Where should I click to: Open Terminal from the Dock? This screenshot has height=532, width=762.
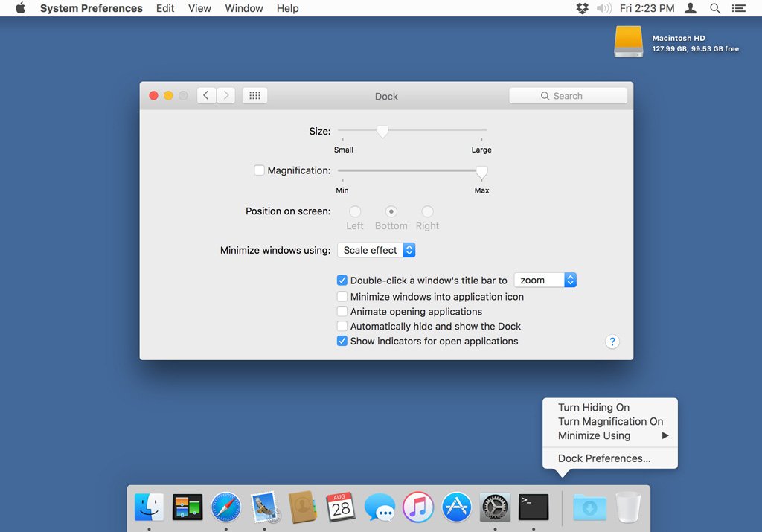pos(534,507)
